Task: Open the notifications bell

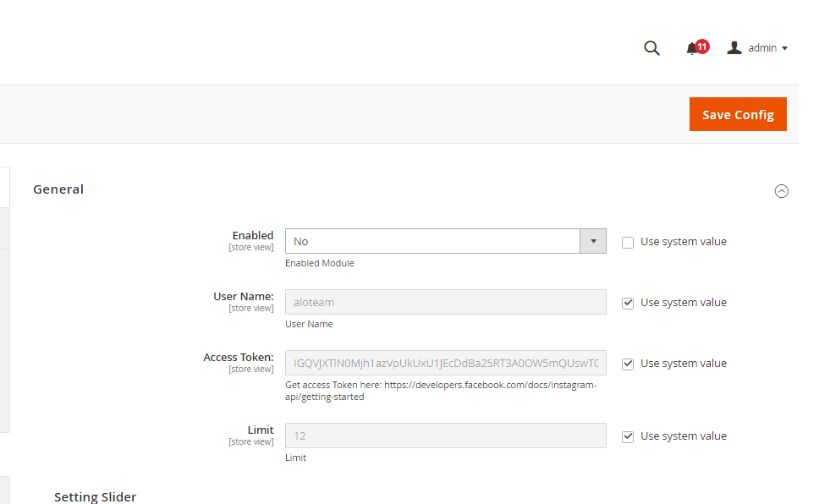Action: pos(692,49)
